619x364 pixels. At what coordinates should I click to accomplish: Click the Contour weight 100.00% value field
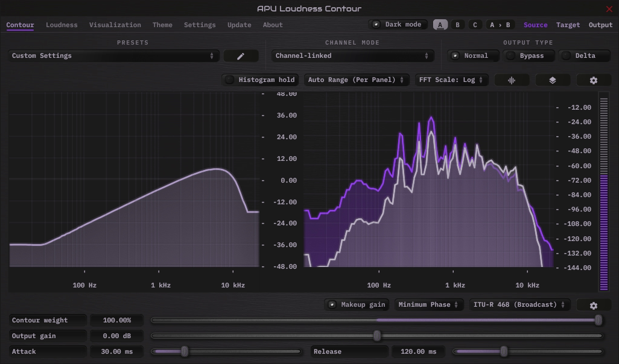coord(117,320)
